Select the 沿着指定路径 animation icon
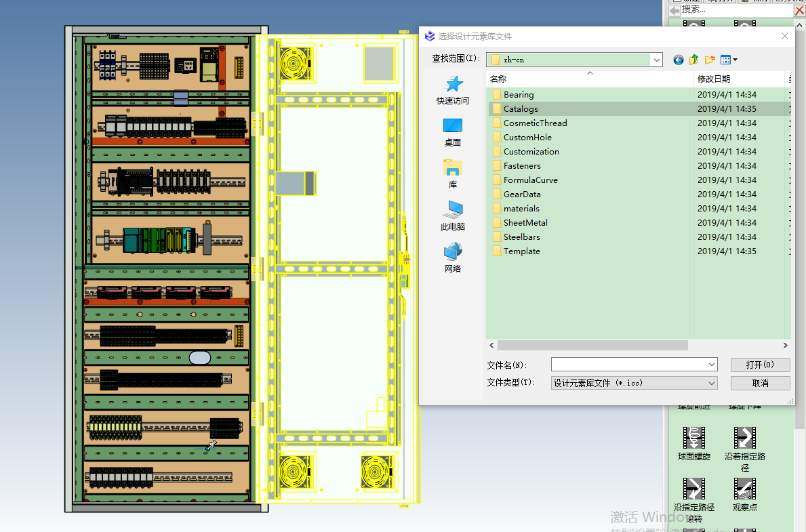The width and height of the screenshot is (806, 532). point(744,438)
